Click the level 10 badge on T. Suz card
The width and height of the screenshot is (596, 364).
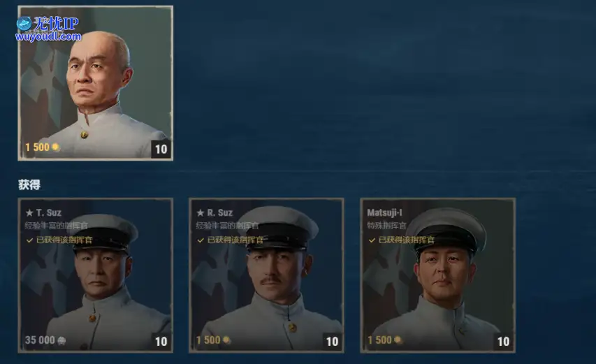(161, 342)
